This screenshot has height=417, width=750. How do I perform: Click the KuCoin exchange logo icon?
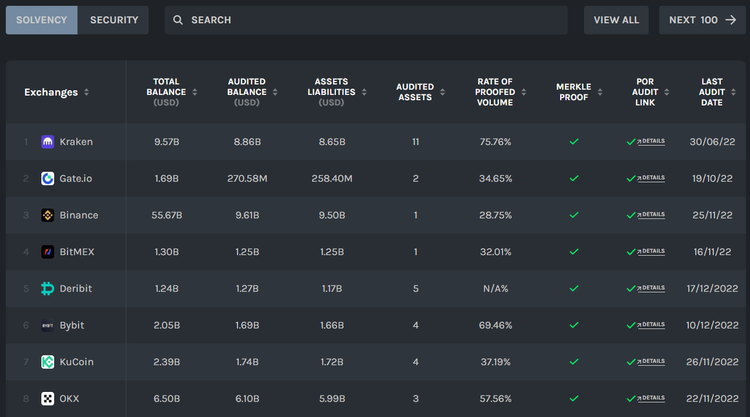(47, 362)
